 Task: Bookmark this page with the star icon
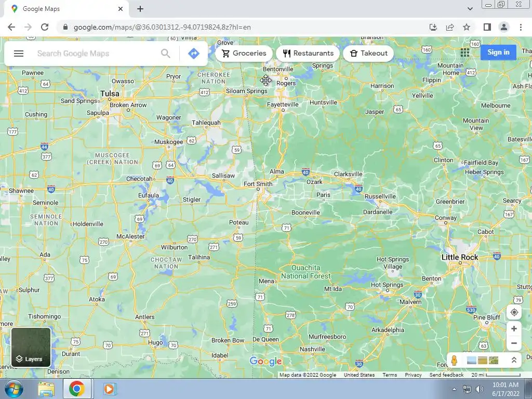[467, 27]
